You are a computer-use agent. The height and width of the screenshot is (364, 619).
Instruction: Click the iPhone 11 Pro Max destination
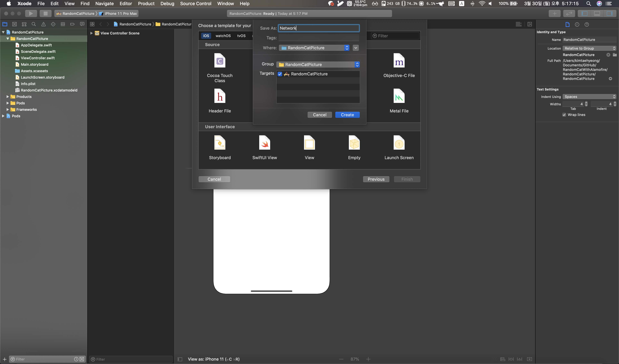pyautogui.click(x=118, y=14)
